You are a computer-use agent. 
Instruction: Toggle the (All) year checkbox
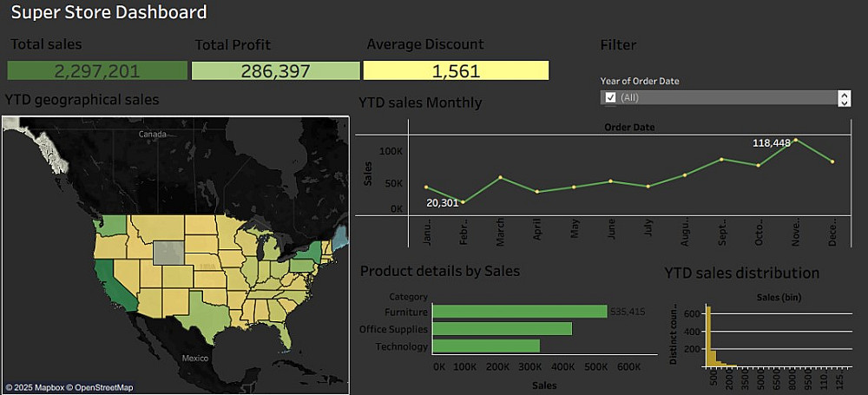point(610,97)
